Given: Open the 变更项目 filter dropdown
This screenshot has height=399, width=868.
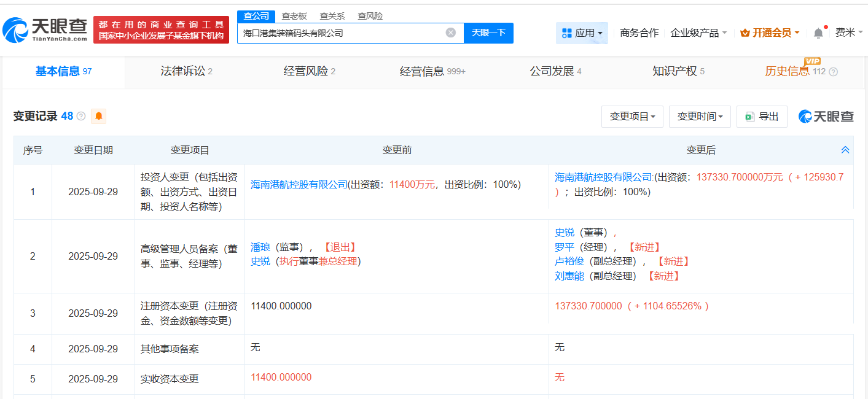Looking at the screenshot, I should click(632, 116).
